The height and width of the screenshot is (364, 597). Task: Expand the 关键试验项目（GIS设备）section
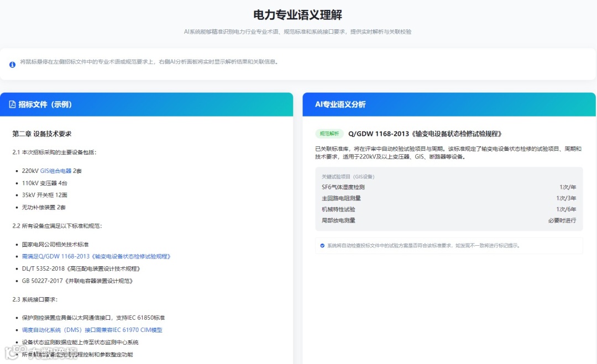(x=348, y=176)
